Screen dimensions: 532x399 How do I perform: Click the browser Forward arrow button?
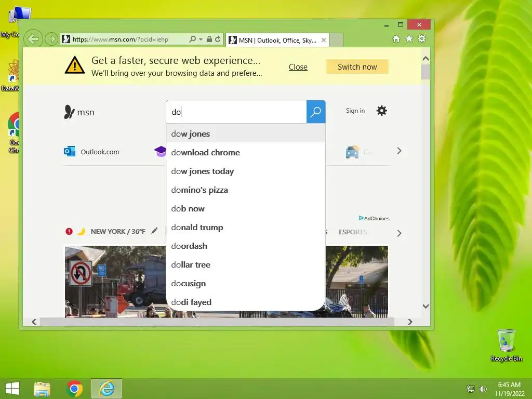[x=51, y=39]
